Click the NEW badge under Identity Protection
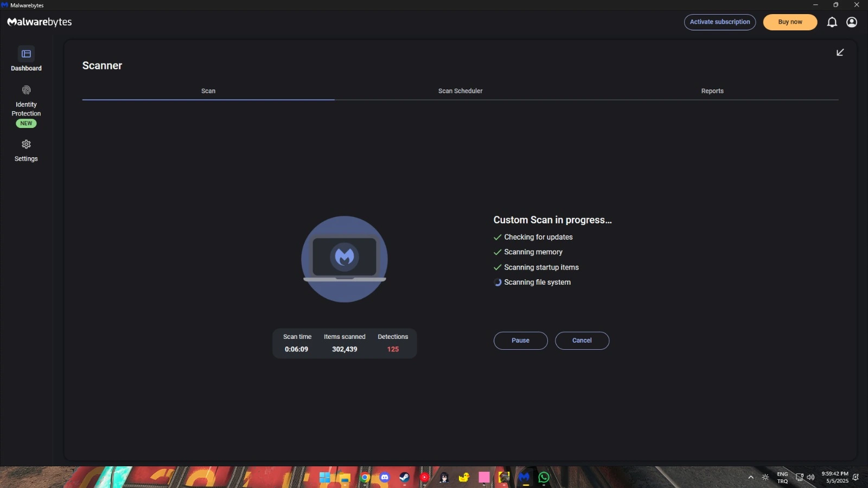Screen dimensions: 868x488 [26, 124]
